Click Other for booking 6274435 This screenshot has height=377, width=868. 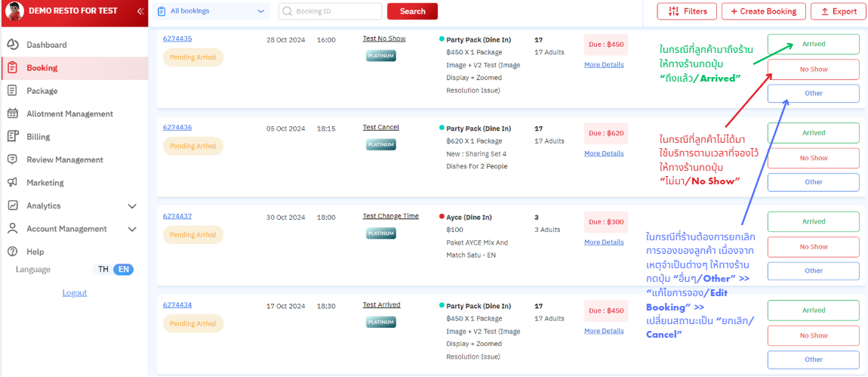pyautogui.click(x=813, y=93)
